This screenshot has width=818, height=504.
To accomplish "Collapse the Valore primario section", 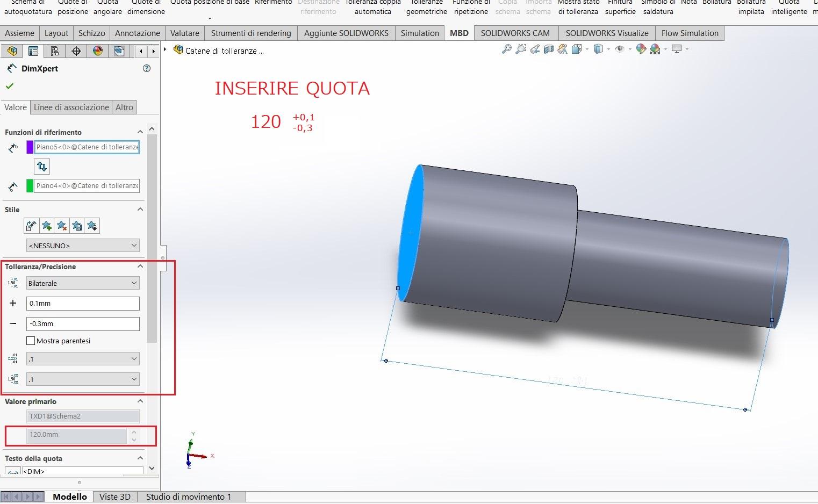I will coord(140,401).
